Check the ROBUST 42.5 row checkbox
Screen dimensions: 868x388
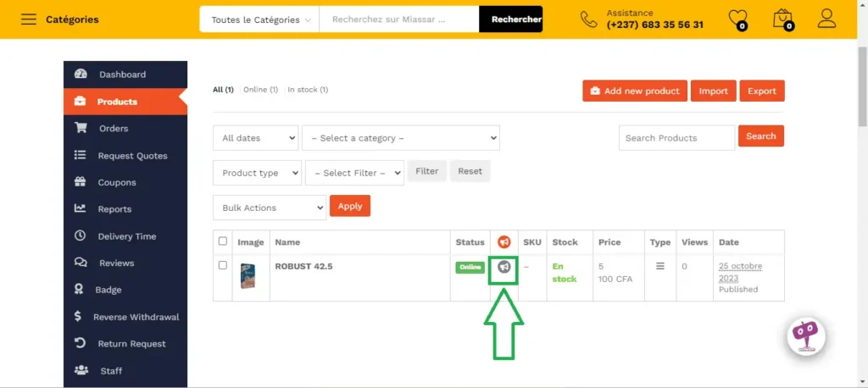[223, 265]
